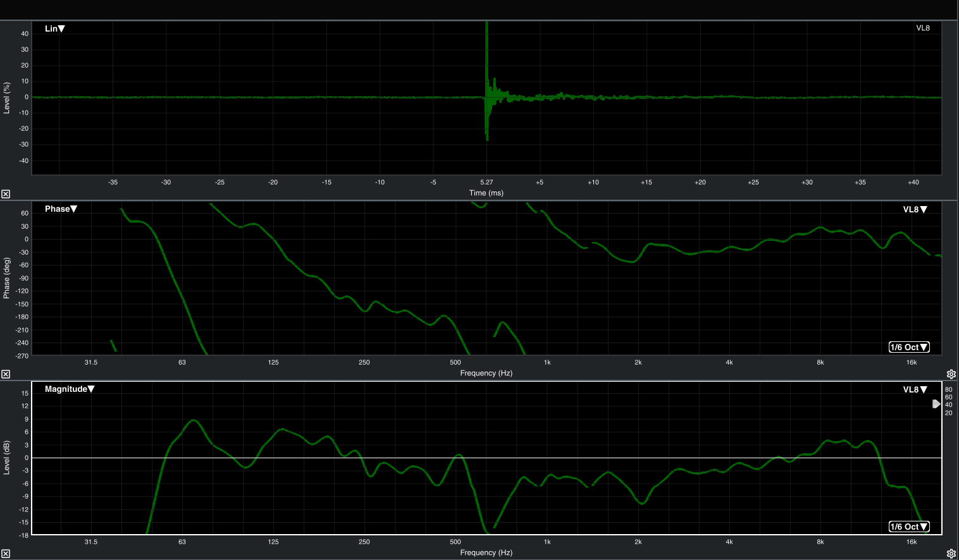The image size is (959, 560).
Task: Open settings gear for the Phase graph
Action: (x=951, y=374)
